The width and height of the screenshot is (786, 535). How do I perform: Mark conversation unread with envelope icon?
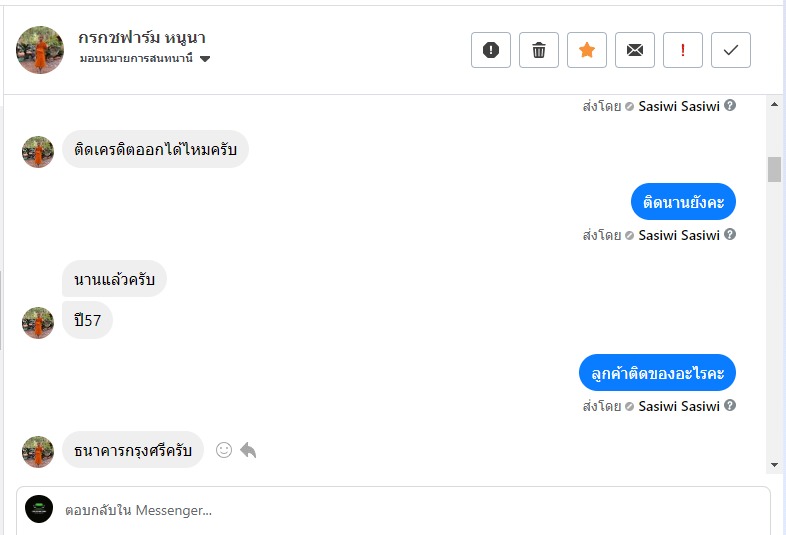tap(635, 50)
